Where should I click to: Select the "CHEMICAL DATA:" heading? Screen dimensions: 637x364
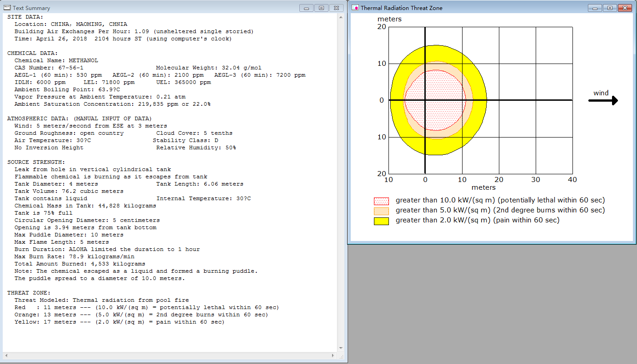33,53
